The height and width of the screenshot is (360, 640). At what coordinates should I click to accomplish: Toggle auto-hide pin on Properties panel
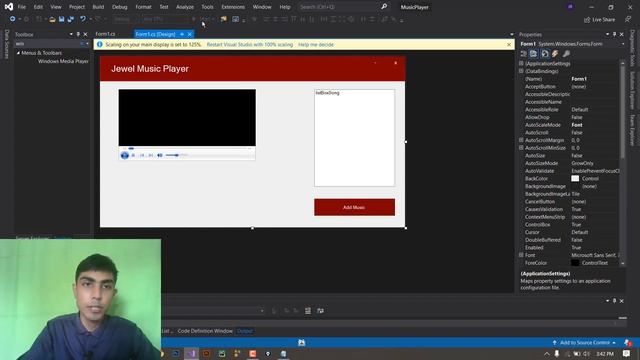(x=614, y=34)
